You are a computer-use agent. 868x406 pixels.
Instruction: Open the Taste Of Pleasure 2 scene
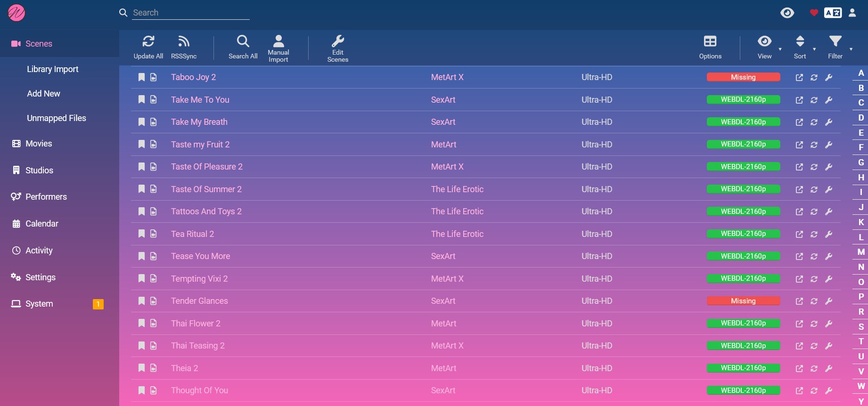click(206, 167)
